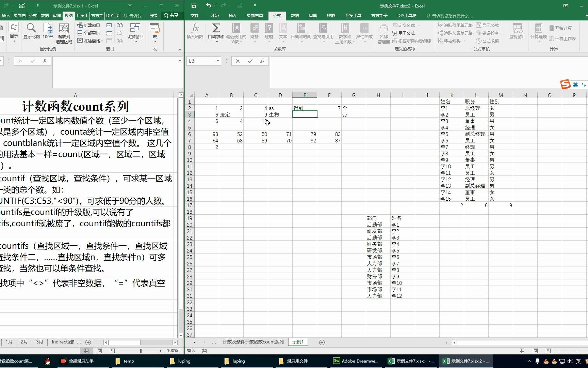Open the Name Manager icon
The width and height of the screenshot is (588, 368).
(384, 29)
